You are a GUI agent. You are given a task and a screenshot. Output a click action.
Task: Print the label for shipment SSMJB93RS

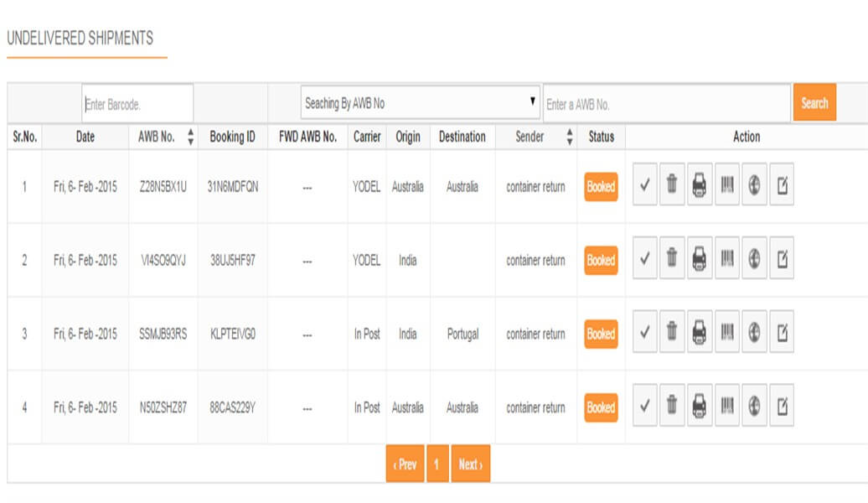[700, 334]
